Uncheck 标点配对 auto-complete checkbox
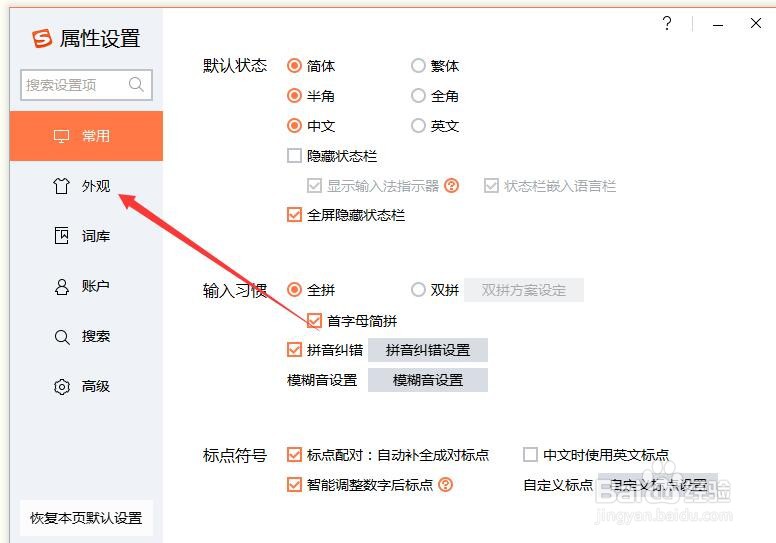This screenshot has height=543, width=776. 294,454
